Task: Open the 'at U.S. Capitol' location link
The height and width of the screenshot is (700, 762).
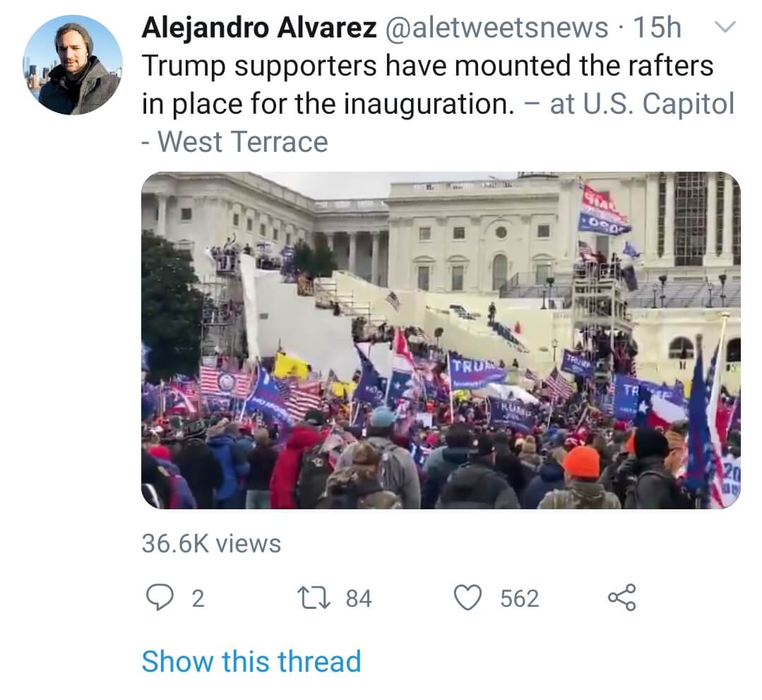Action: 642,104
